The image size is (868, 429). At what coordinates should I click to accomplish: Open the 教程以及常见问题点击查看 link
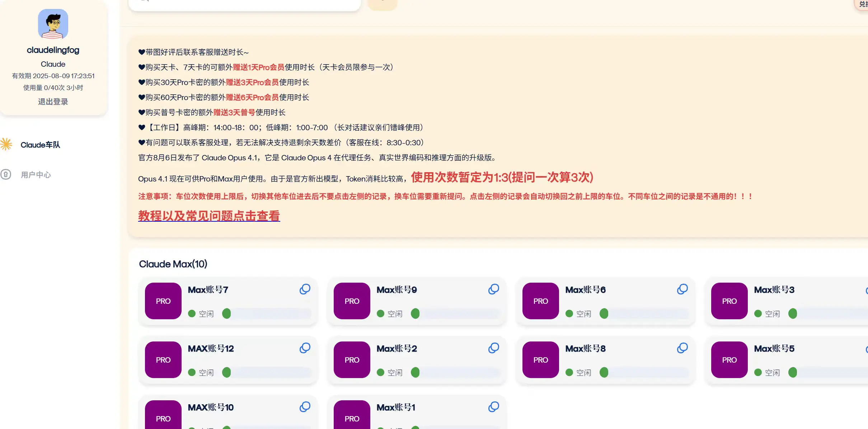pos(209,216)
